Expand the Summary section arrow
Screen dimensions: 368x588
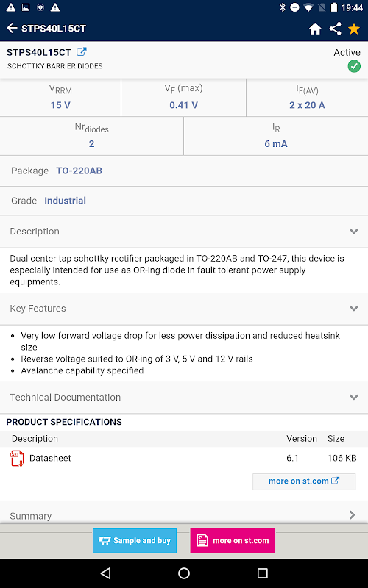(x=353, y=515)
